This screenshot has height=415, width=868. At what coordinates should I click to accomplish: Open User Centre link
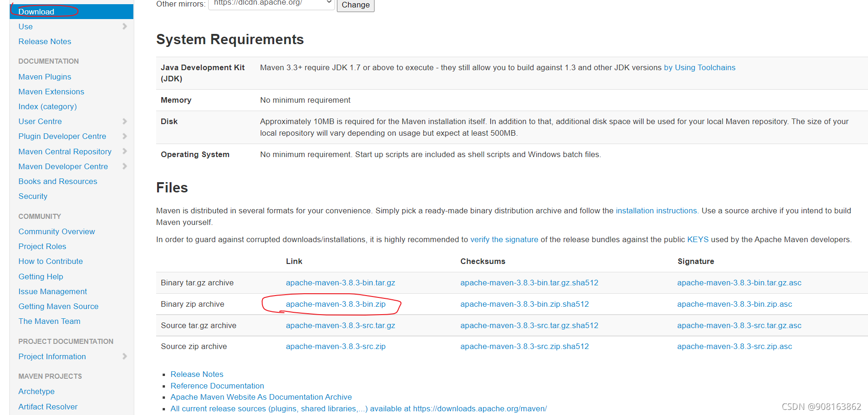click(x=40, y=121)
